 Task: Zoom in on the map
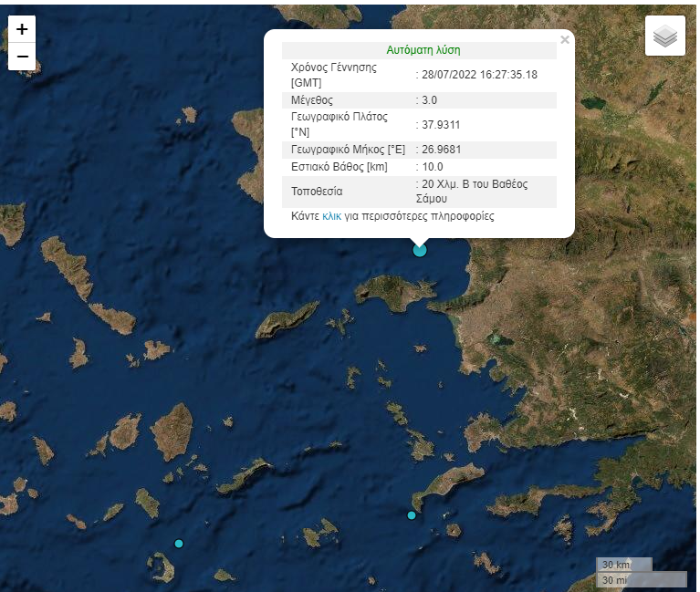point(22,29)
